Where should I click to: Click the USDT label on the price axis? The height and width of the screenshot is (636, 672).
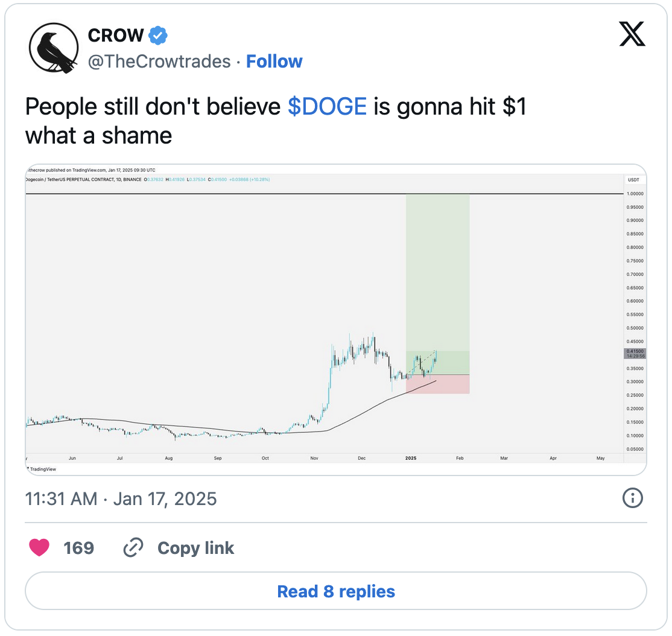(635, 179)
